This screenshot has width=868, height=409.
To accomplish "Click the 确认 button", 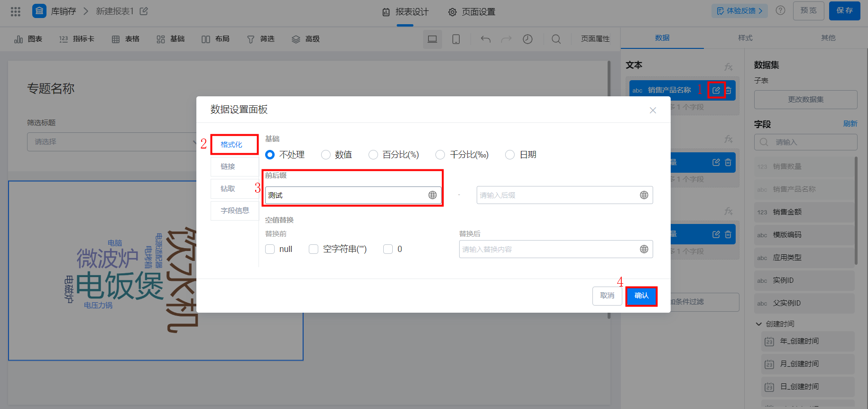I will pos(641,296).
